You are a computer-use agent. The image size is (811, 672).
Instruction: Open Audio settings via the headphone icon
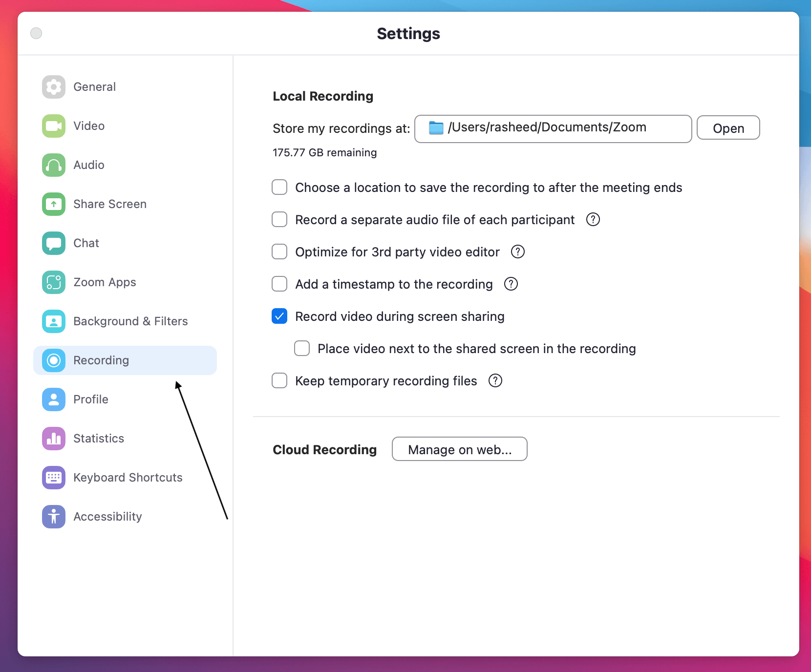pos(53,165)
